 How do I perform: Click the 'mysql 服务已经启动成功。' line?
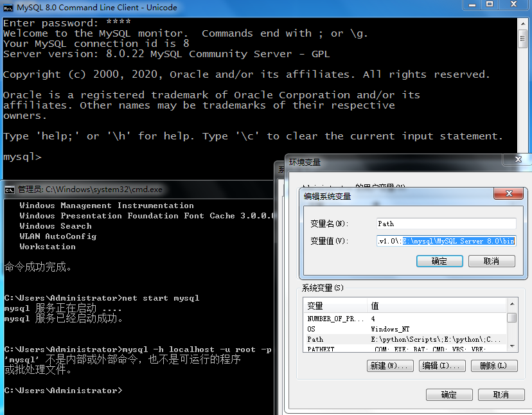point(64,318)
